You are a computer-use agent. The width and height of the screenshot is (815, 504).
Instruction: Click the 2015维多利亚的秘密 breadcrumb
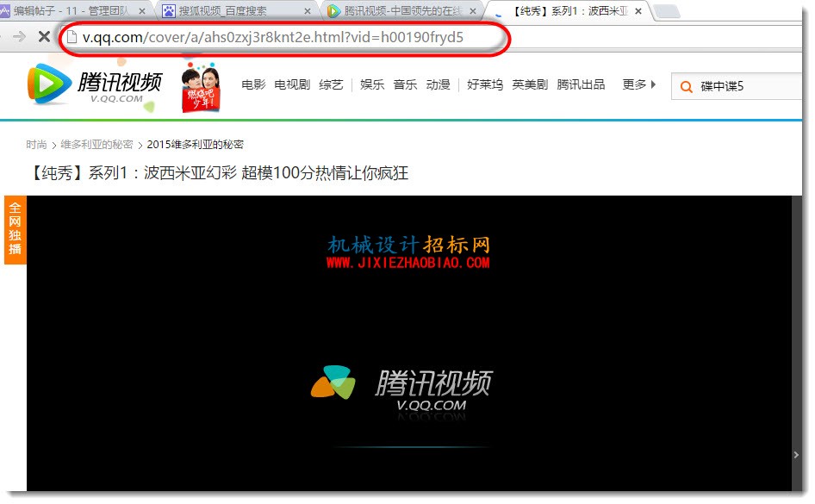coord(195,145)
